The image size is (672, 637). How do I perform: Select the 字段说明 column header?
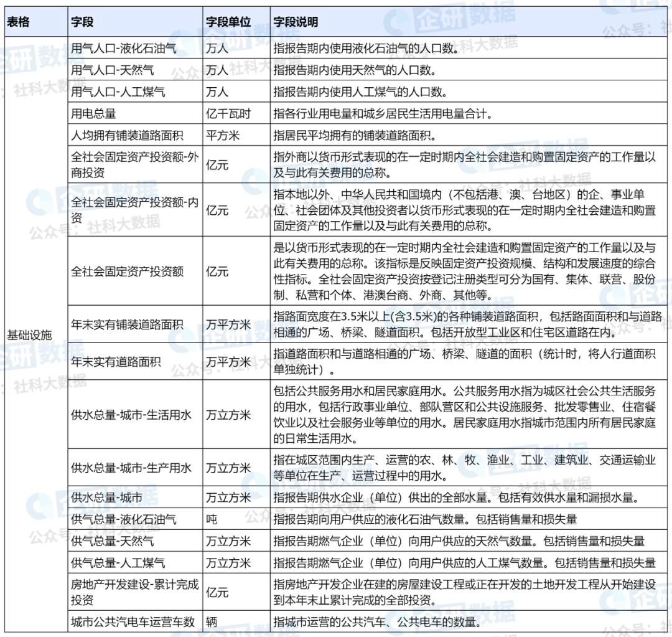pos(469,22)
